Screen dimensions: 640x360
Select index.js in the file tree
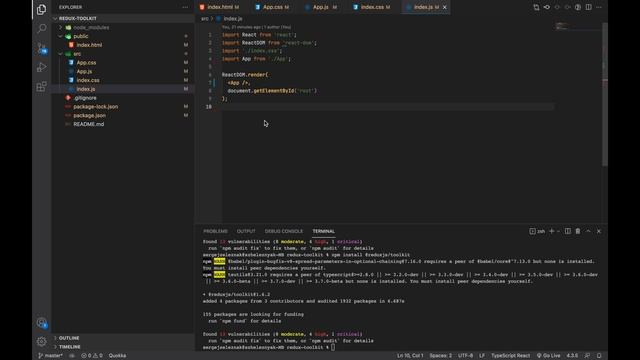[86, 89]
